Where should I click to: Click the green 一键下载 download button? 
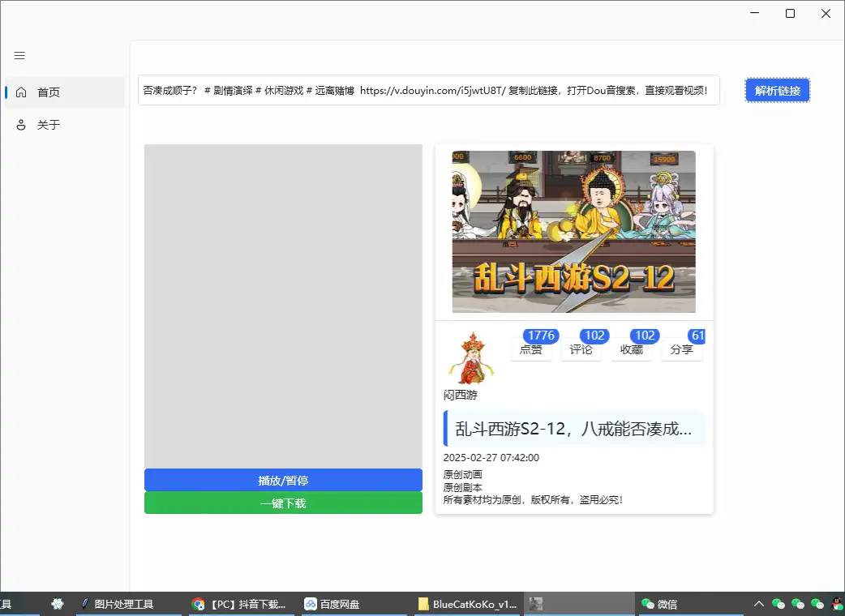click(283, 503)
